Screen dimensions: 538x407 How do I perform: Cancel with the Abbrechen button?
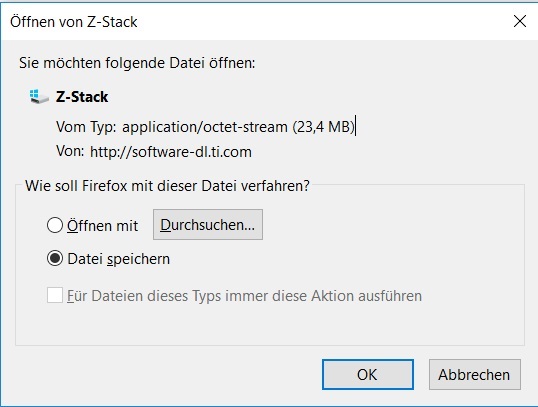point(475,374)
